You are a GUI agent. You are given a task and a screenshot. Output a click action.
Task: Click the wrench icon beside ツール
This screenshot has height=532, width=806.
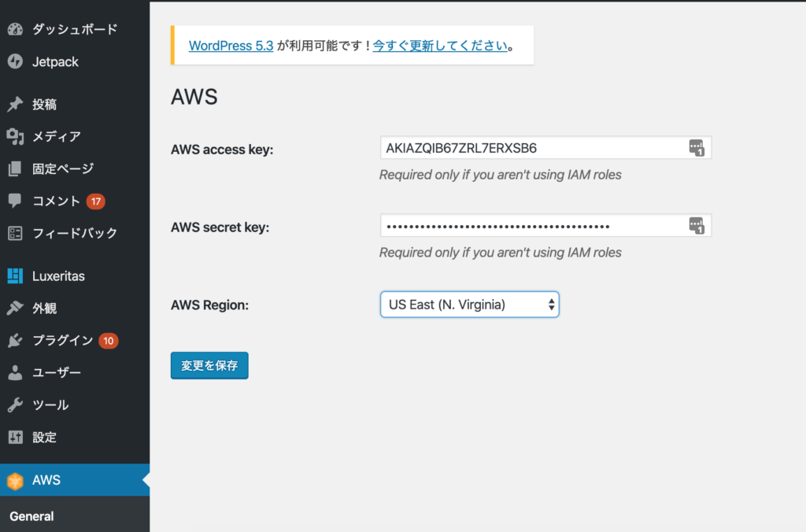click(x=15, y=405)
